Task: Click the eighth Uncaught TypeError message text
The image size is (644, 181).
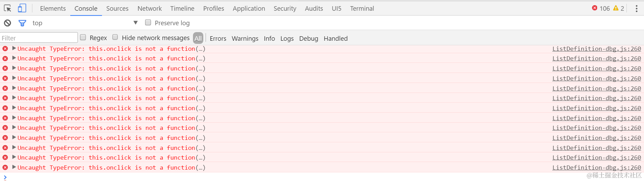Action: point(111,118)
